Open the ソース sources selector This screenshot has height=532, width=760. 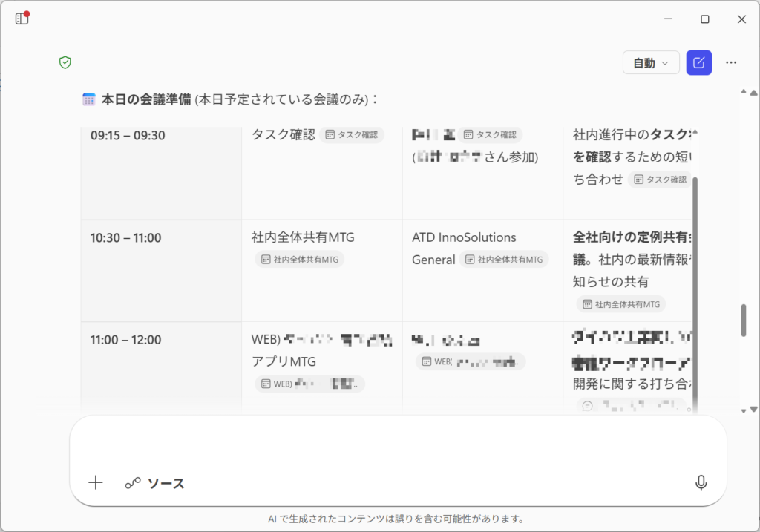(x=155, y=483)
